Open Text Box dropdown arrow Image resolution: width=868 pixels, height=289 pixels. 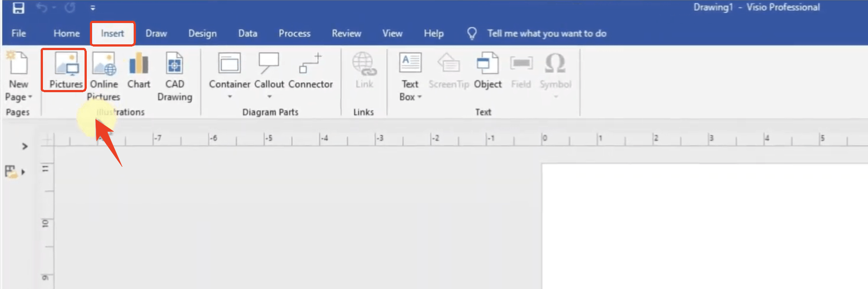coord(420,97)
